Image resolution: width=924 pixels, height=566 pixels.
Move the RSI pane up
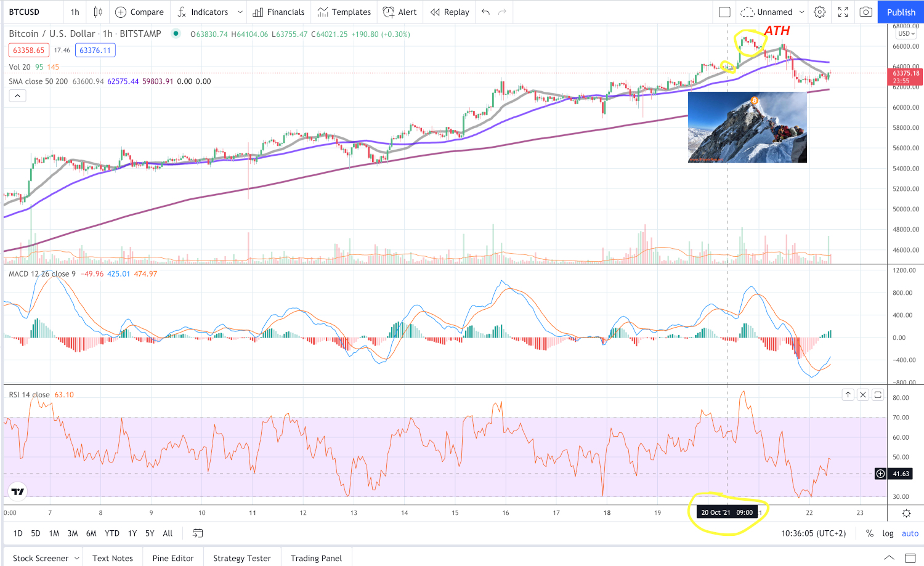click(x=848, y=395)
